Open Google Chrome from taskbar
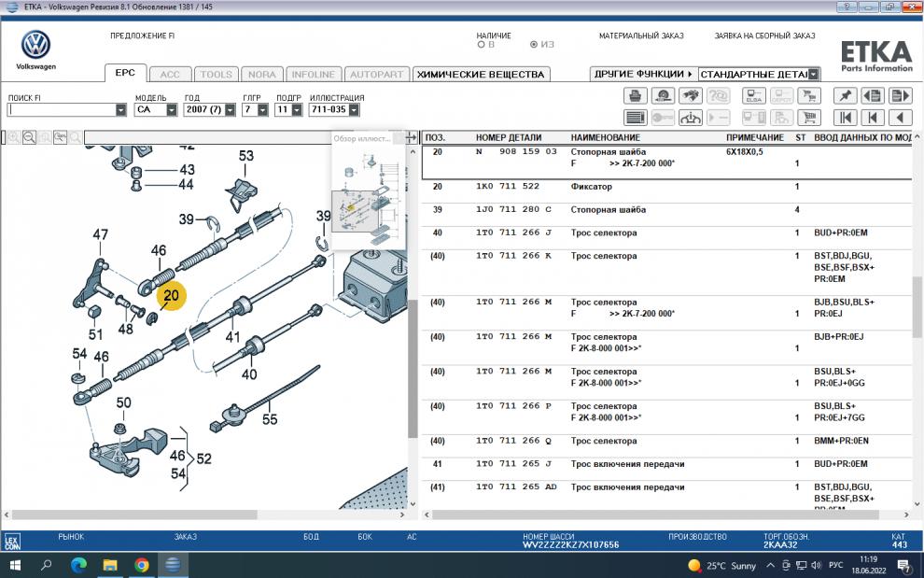924x578 pixels. click(142, 565)
